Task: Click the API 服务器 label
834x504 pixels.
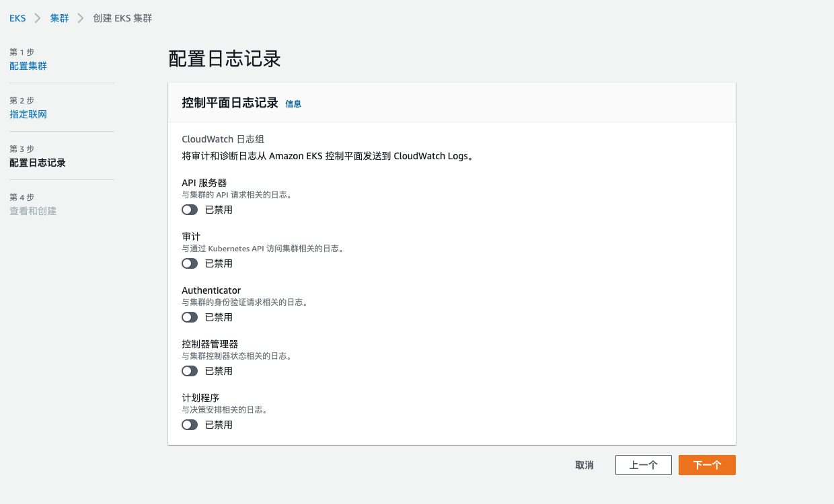Action: [x=204, y=183]
